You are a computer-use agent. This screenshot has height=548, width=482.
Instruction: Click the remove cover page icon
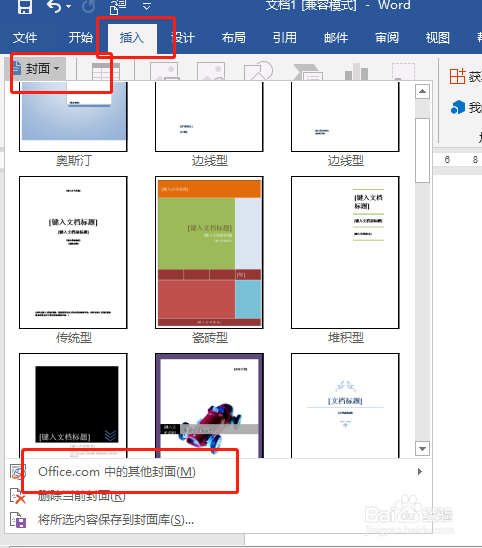(17, 496)
